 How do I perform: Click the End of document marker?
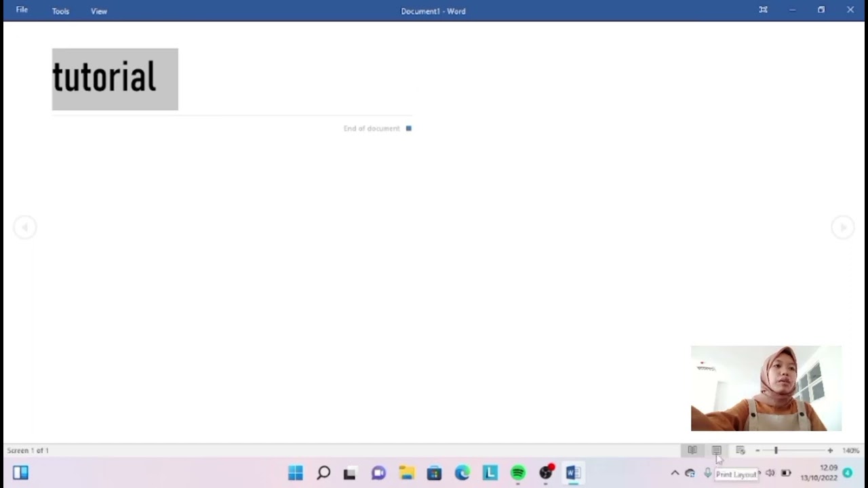click(x=378, y=128)
